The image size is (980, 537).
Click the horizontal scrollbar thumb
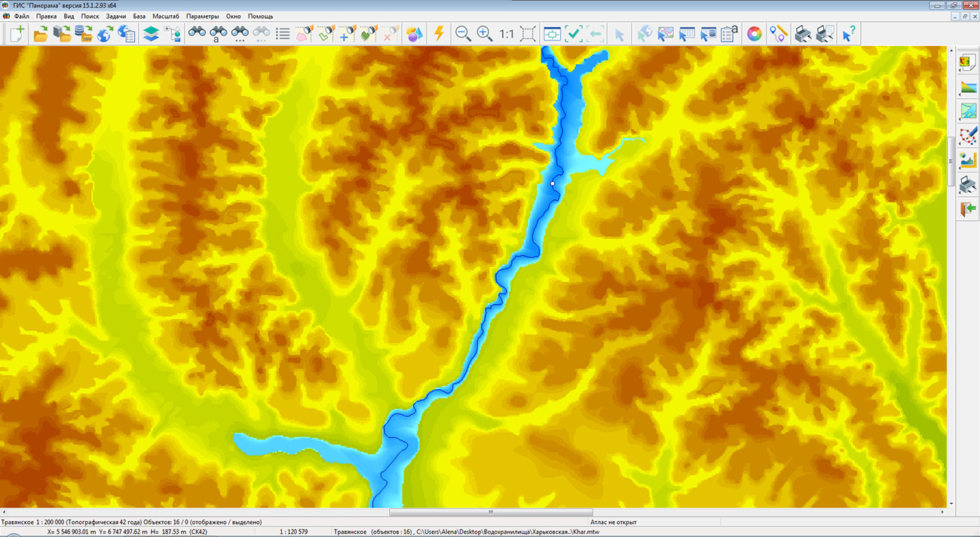click(491, 512)
